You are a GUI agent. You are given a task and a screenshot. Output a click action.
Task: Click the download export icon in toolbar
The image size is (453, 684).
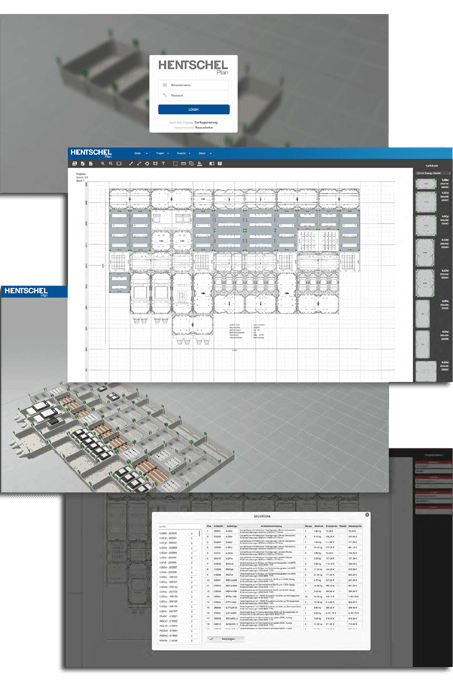click(x=199, y=164)
